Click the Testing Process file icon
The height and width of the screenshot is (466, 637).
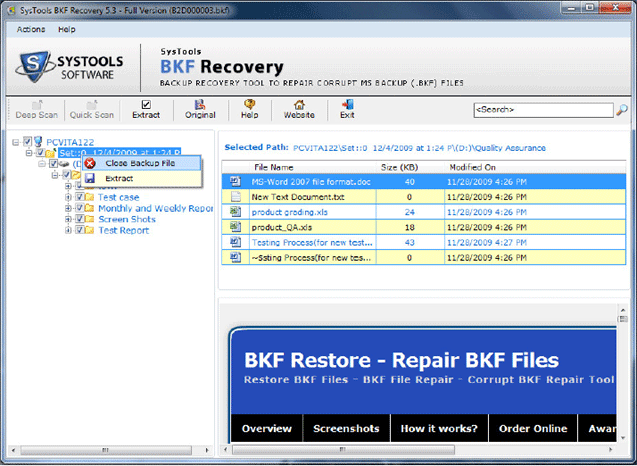(235, 242)
